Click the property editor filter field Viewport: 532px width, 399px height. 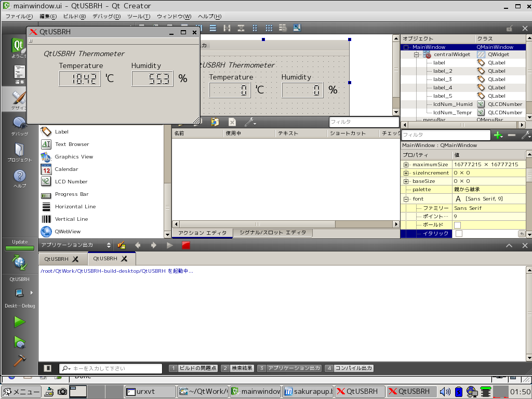point(445,135)
